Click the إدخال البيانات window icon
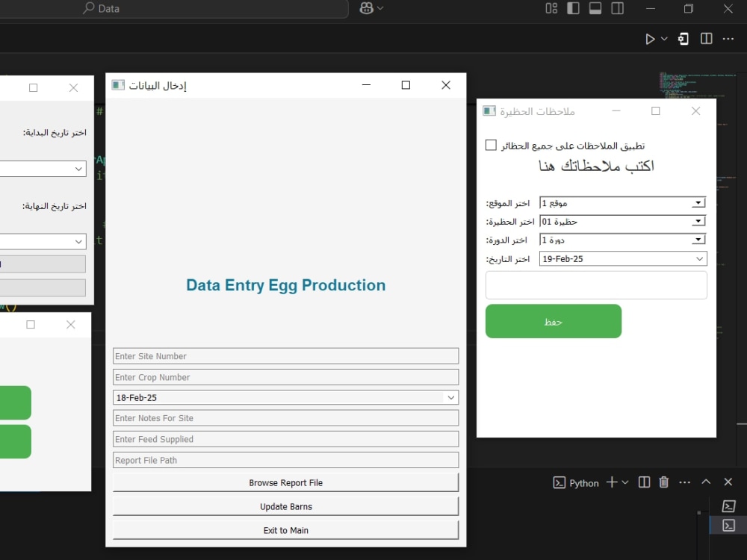Image resolution: width=747 pixels, height=560 pixels. pos(118,85)
